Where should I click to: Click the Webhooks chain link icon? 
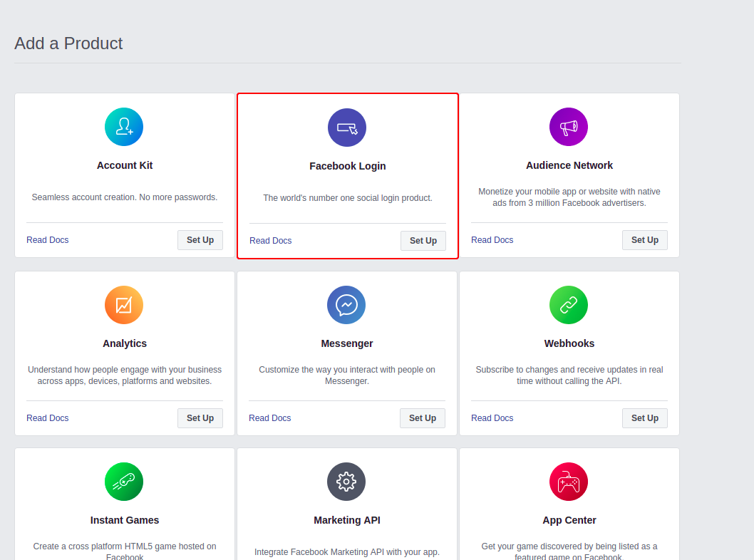pyautogui.click(x=569, y=305)
